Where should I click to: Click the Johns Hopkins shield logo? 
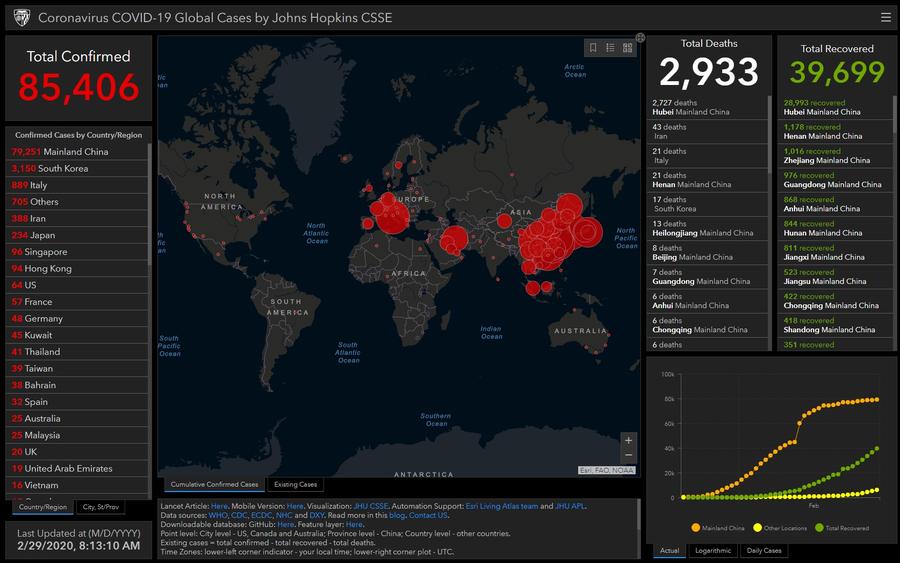20,18
